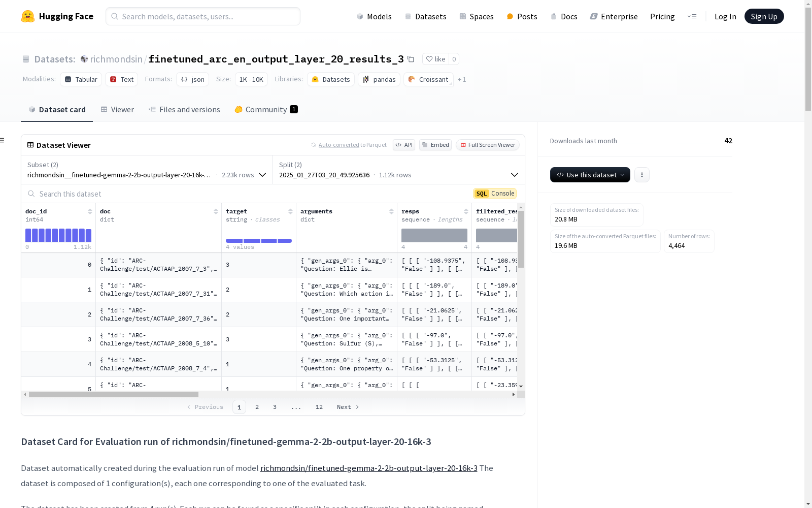Click the Dataset Viewer table icon
Image resolution: width=812 pixels, height=508 pixels.
tap(30, 145)
